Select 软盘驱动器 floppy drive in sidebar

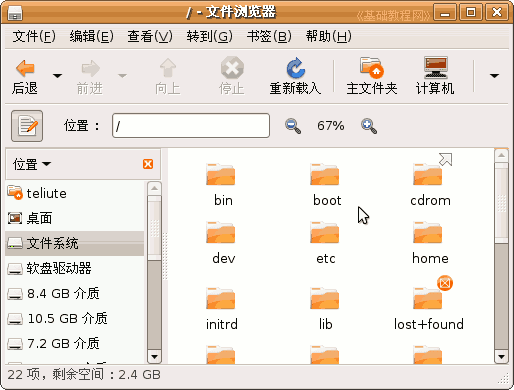pyautogui.click(x=75, y=268)
